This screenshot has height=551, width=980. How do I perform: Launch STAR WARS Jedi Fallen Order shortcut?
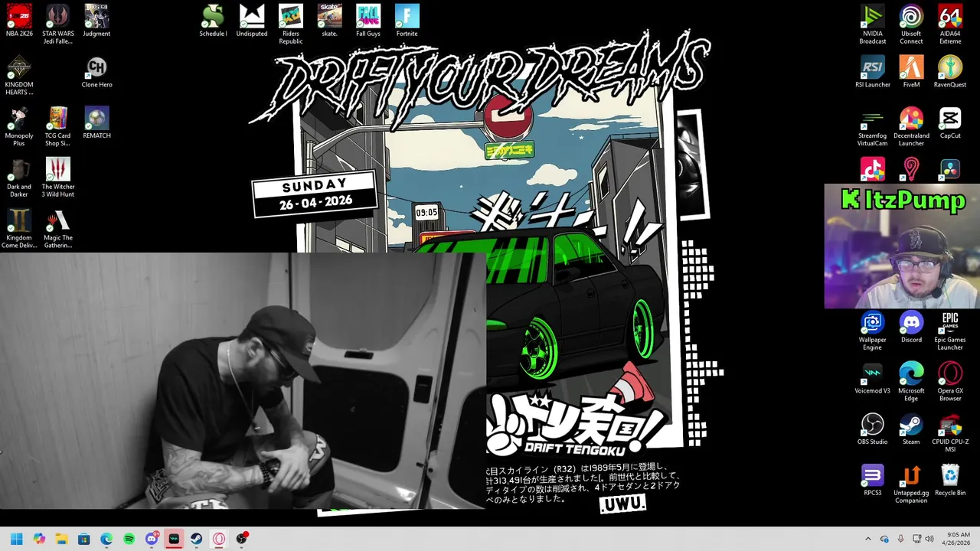click(x=58, y=24)
